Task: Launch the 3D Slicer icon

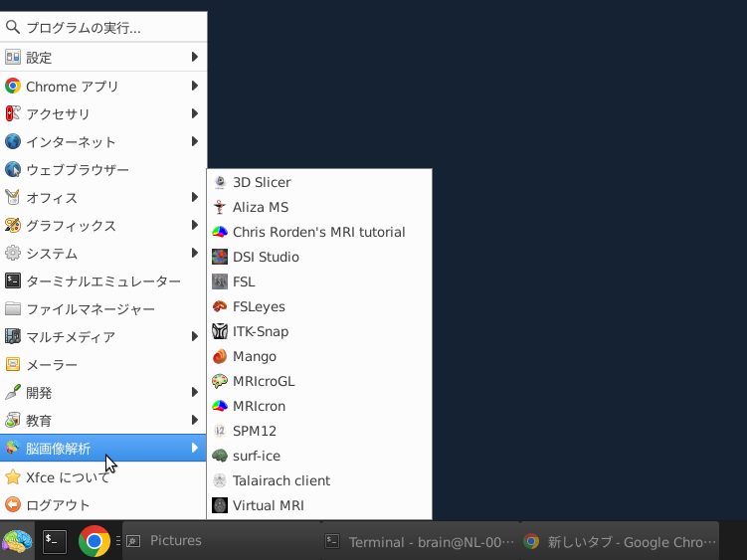Action: click(x=220, y=182)
